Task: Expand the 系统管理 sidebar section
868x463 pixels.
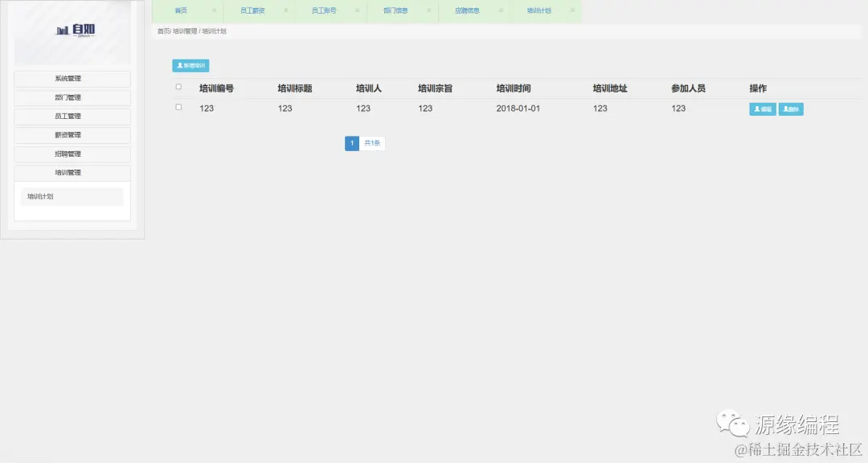Action: [72, 79]
